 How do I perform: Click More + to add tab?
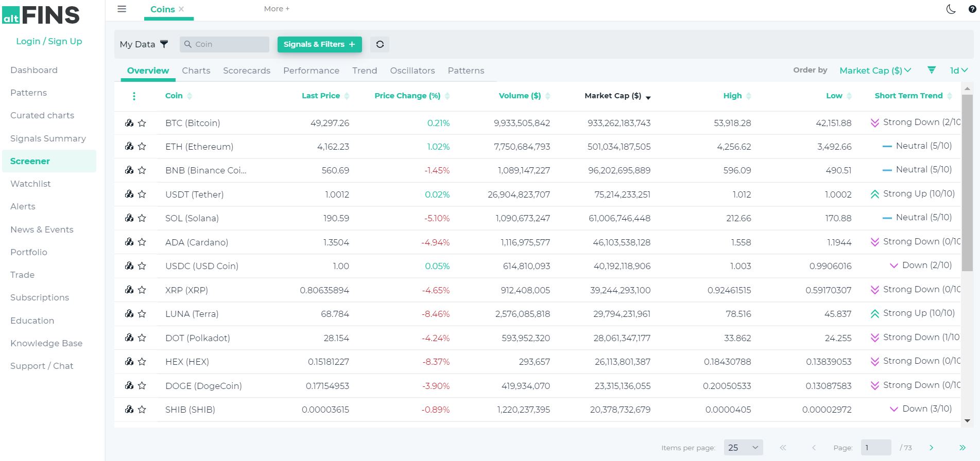click(277, 9)
